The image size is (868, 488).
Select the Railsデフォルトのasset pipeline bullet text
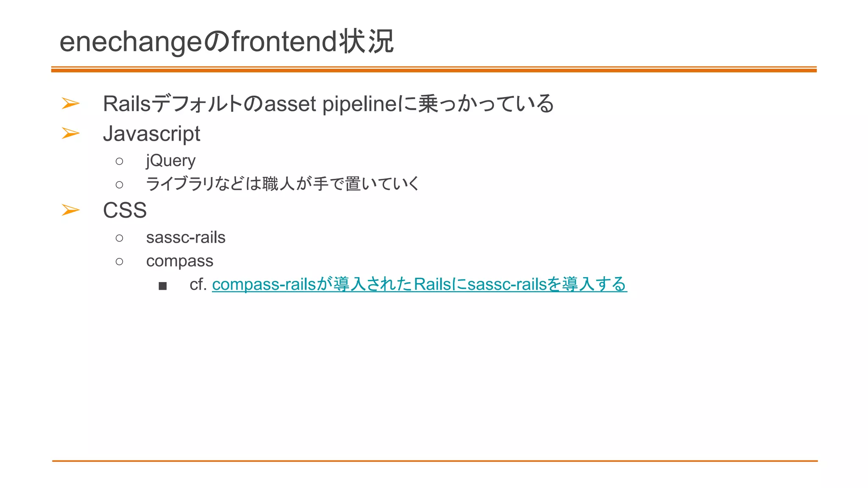point(328,104)
